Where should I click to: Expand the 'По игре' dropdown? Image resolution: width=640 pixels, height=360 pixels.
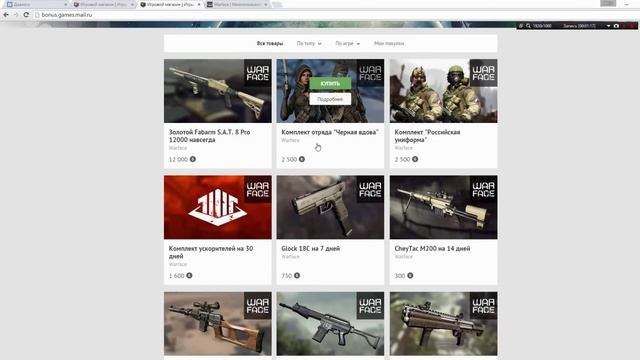pyautogui.click(x=348, y=43)
